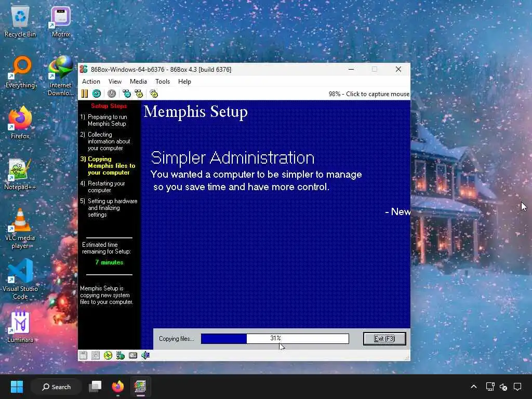Open the View menu
Viewport: 532px width, 399px height.
pos(115,82)
